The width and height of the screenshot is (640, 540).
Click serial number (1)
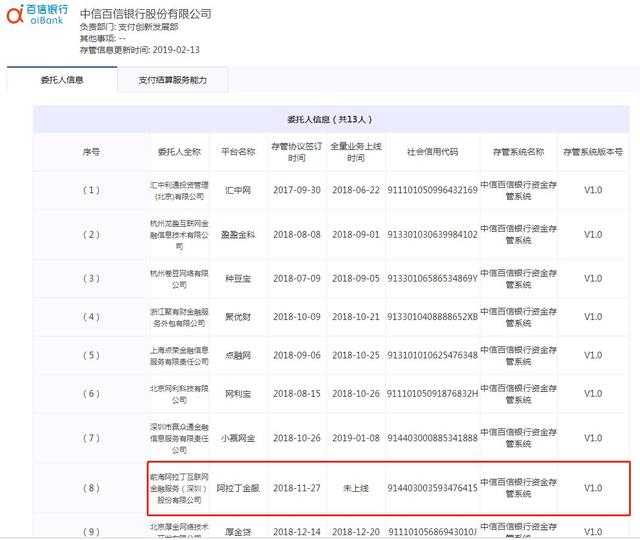[91, 190]
